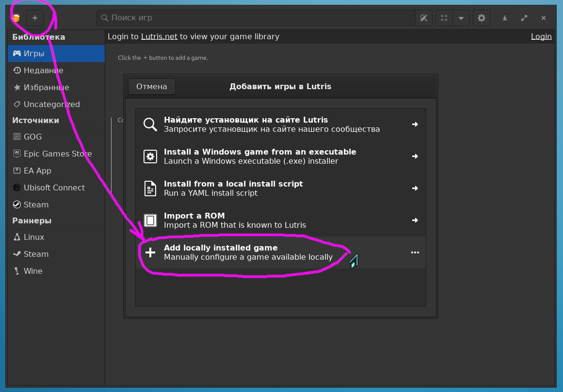Viewport: 563px width, 392px height.
Task: Select Uncategorized in sidebar
Action: [56, 104]
